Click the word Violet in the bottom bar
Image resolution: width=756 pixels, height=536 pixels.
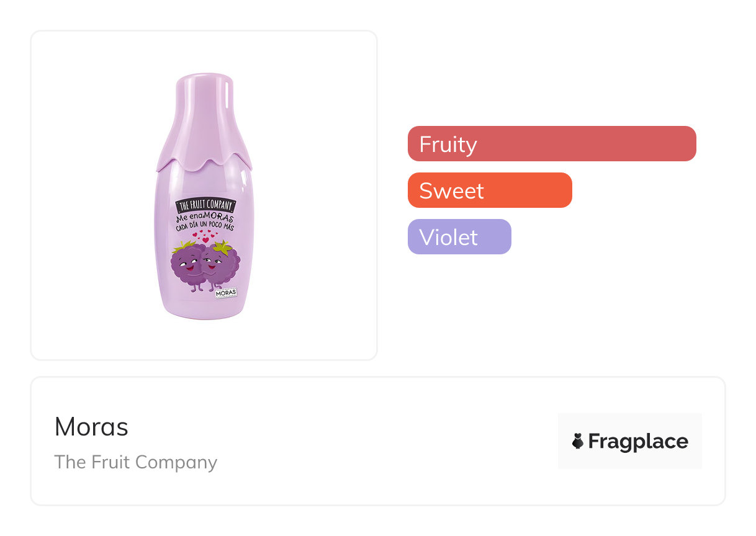[448, 237]
